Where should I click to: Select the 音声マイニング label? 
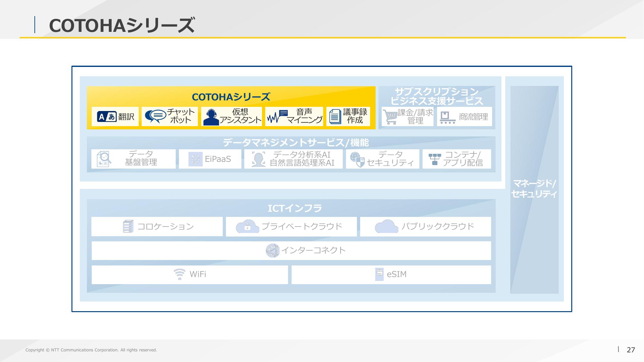click(x=304, y=116)
